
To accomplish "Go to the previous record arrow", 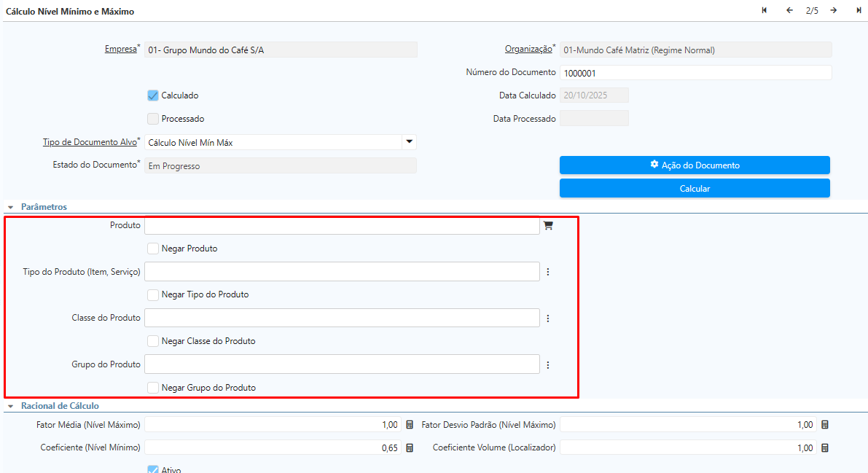I will pyautogui.click(x=789, y=10).
